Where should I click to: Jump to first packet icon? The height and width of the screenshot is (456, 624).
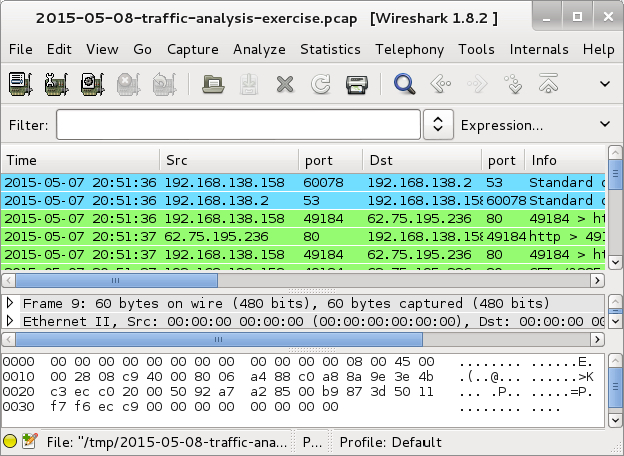(548, 83)
